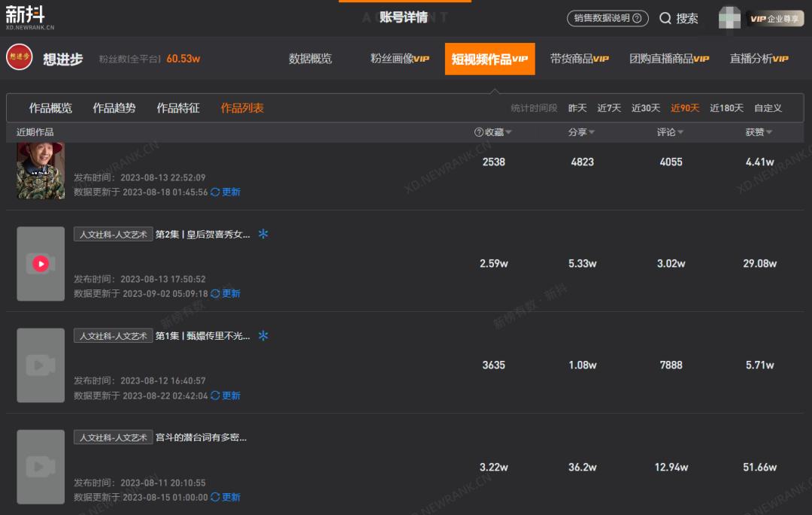812x515 pixels.
Task: Click the 销售数据说明 button
Action: [x=607, y=18]
